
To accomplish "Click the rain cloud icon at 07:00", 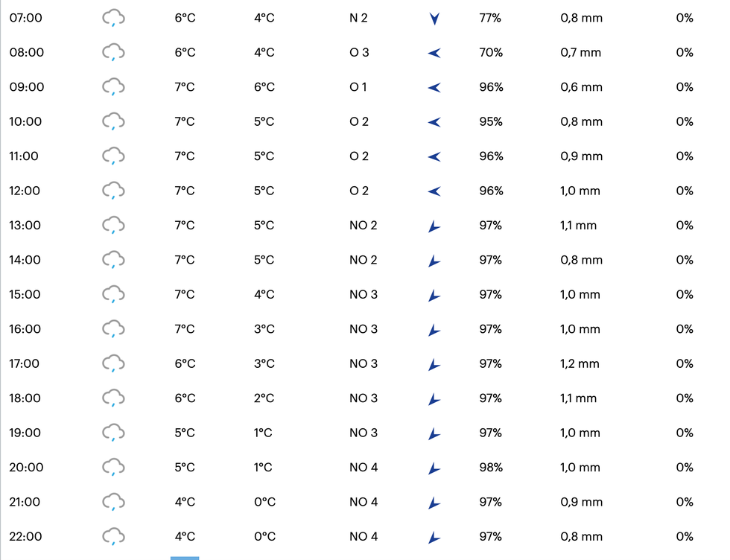I will pyautogui.click(x=113, y=18).
